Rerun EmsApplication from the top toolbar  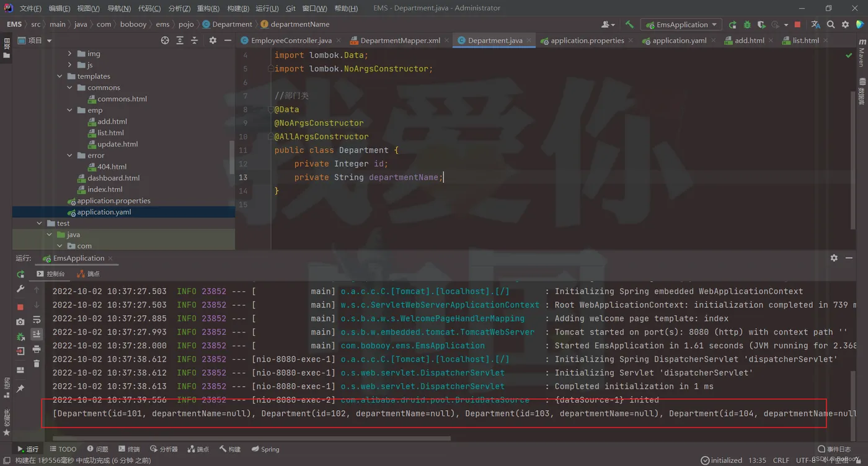point(733,25)
